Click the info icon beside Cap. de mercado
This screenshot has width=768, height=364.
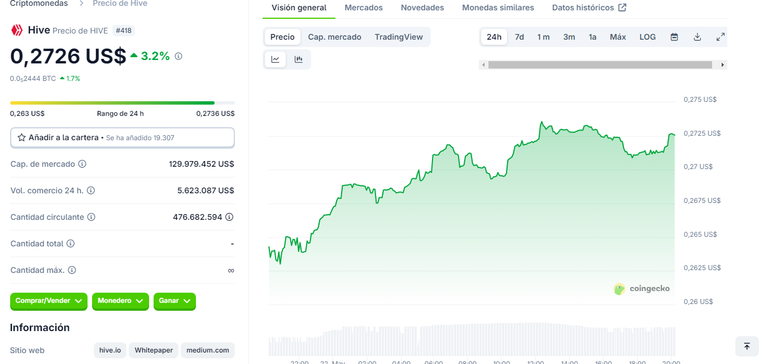[x=82, y=164]
